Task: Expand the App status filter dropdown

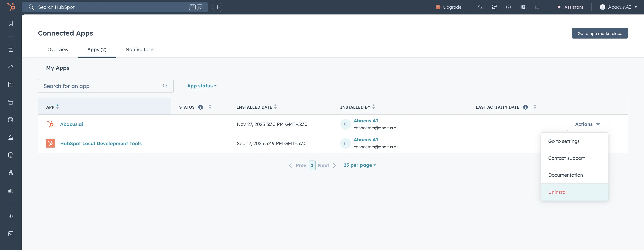Action: 202,86
